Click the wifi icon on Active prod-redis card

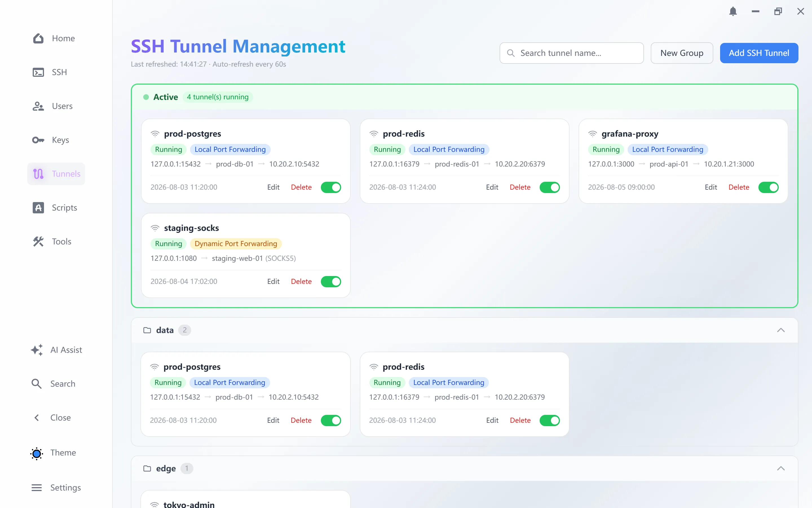(374, 134)
